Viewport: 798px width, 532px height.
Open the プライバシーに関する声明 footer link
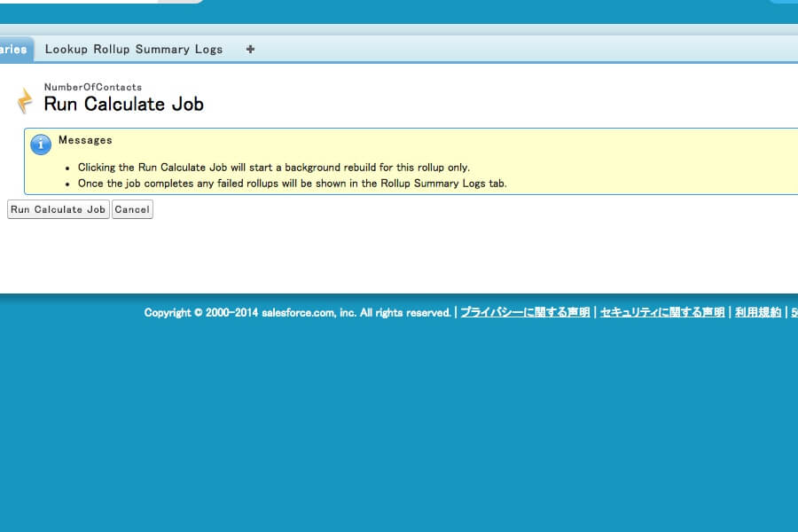525,313
